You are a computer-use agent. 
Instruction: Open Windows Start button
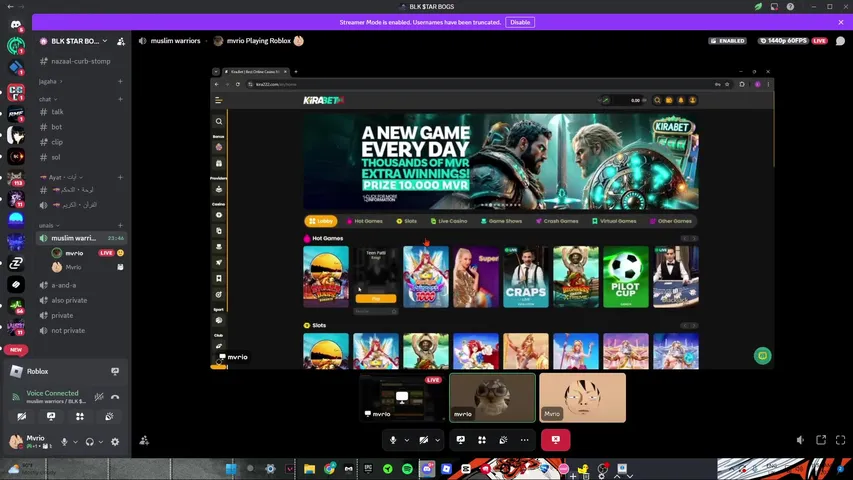(231, 469)
